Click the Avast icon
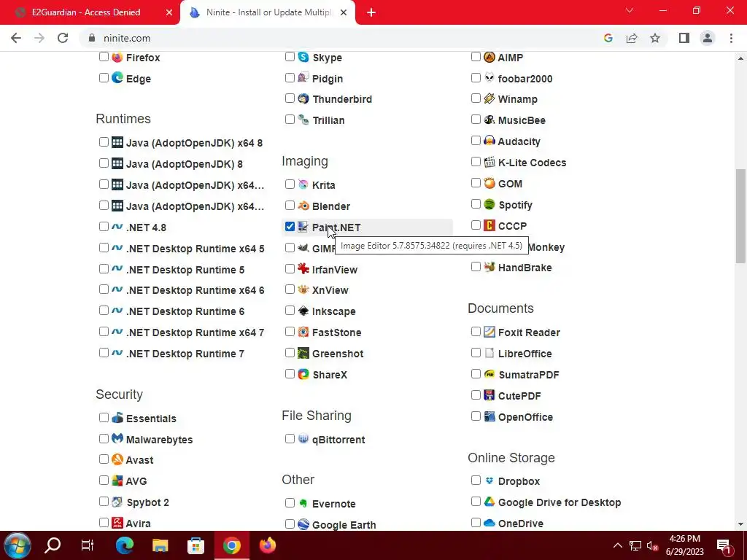 coord(117,459)
